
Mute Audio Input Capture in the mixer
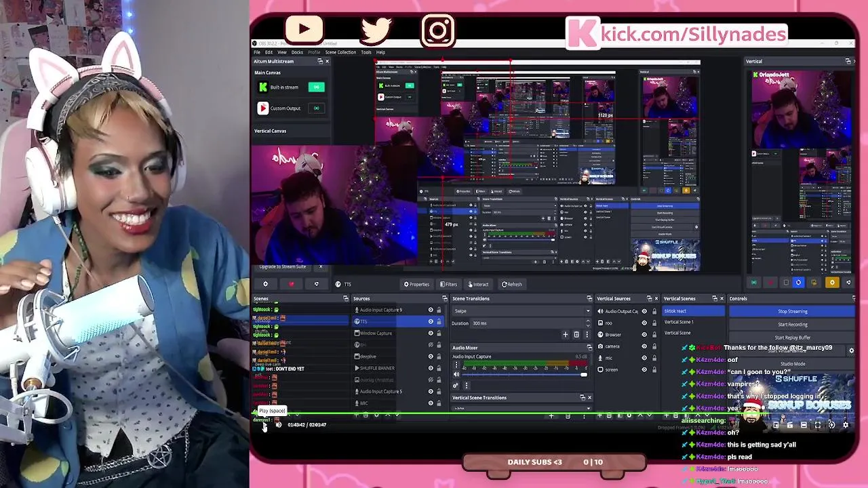(x=456, y=374)
